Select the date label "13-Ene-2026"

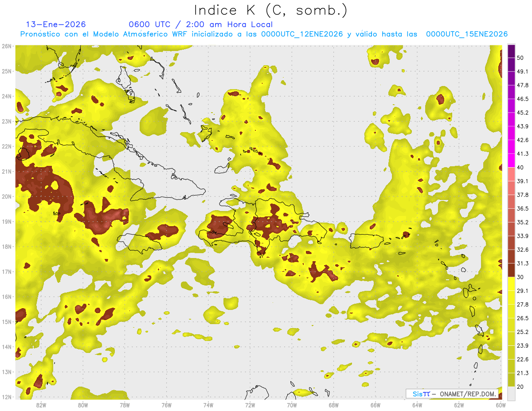click(56, 24)
